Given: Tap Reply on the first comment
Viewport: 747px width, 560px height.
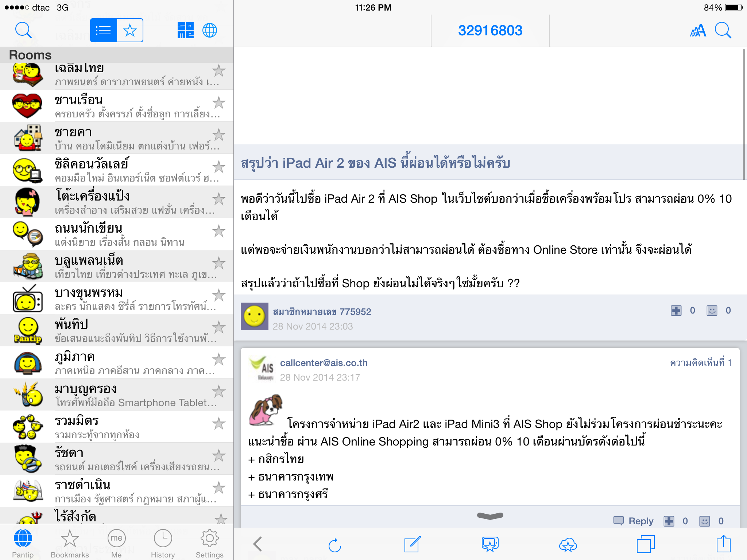Looking at the screenshot, I should (x=634, y=521).
